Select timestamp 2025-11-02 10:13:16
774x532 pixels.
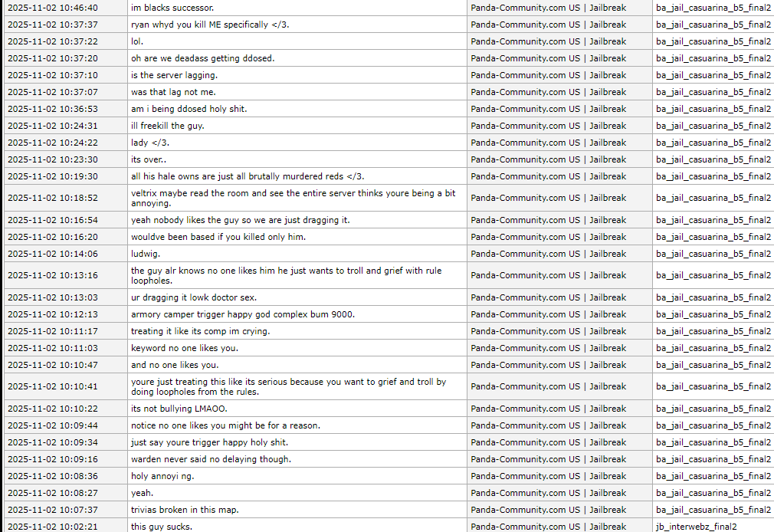tap(53, 275)
